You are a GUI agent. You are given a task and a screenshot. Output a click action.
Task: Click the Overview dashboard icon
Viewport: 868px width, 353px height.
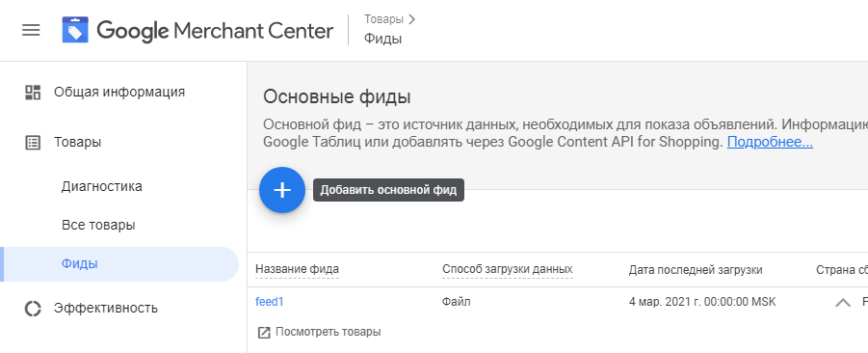pyautogui.click(x=33, y=92)
